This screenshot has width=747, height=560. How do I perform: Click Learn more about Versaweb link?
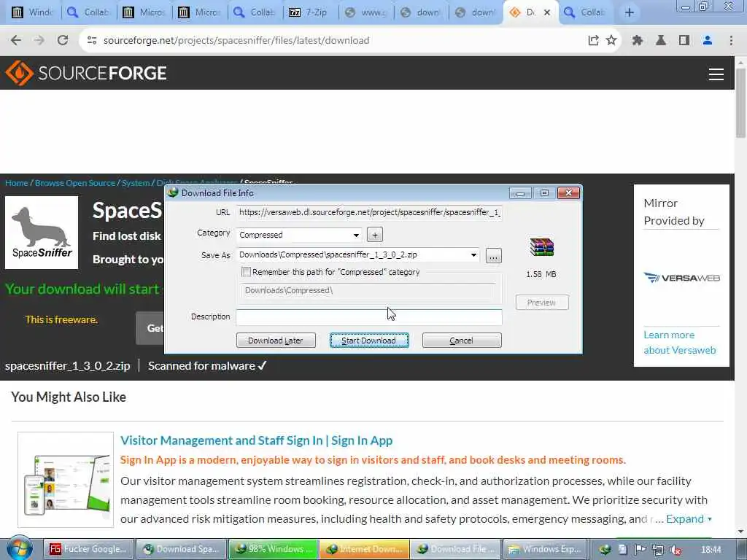click(679, 343)
